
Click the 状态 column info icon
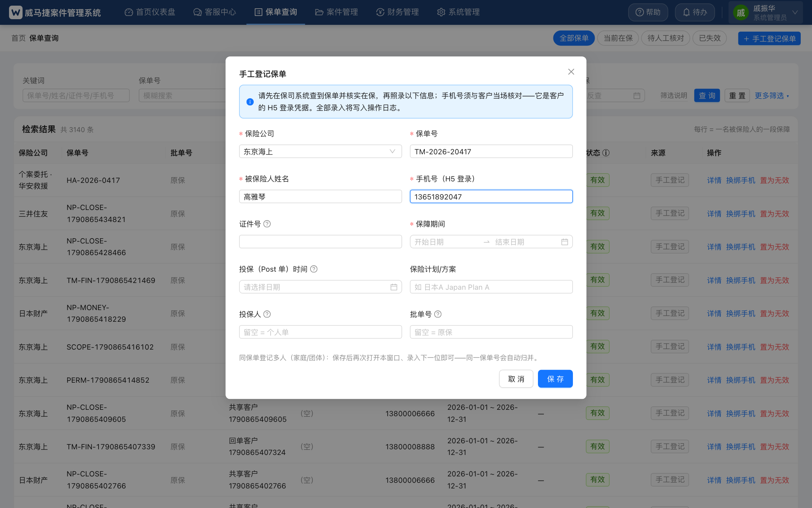606,153
